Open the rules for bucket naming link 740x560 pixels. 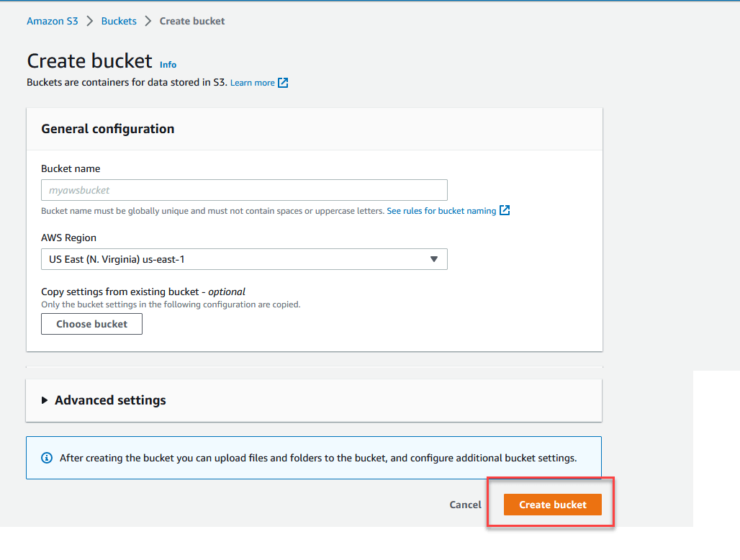click(x=441, y=210)
